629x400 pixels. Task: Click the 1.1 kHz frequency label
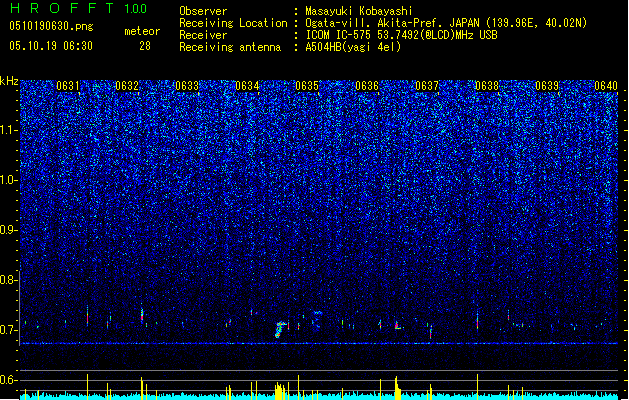point(9,130)
